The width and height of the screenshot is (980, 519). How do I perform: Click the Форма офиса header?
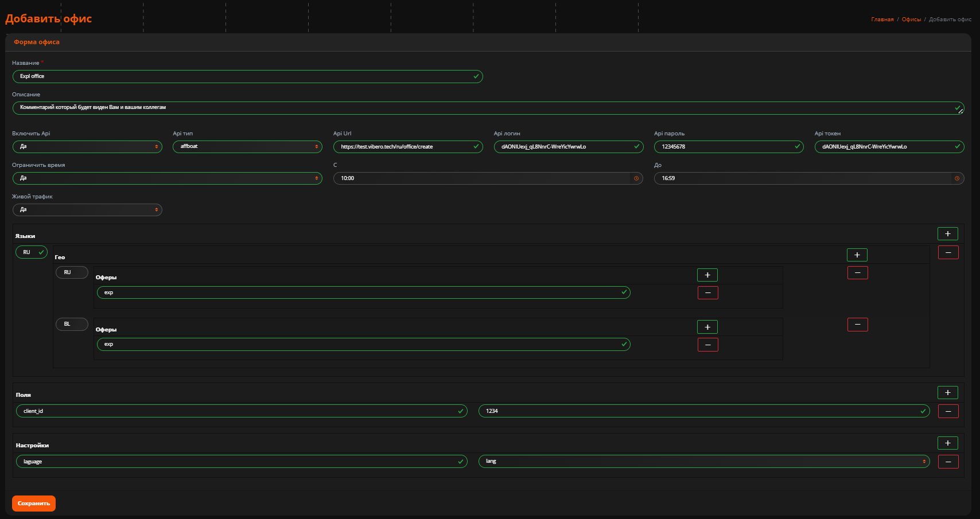(x=37, y=42)
